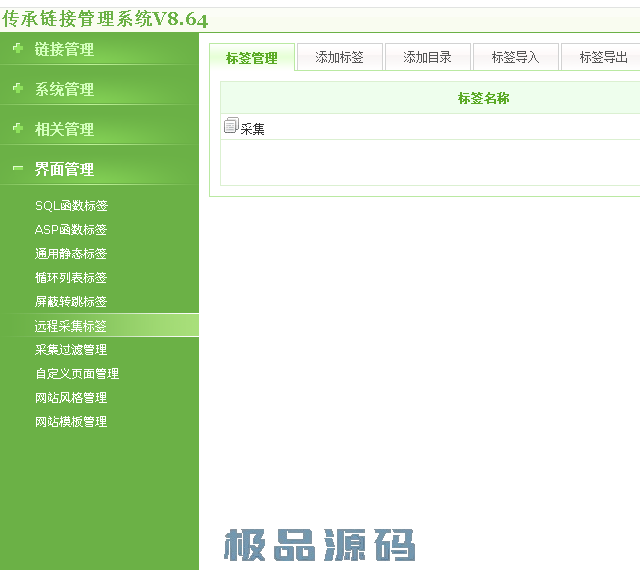Expand the 链接管理 plus icon
640x570 pixels.
click(x=18, y=49)
